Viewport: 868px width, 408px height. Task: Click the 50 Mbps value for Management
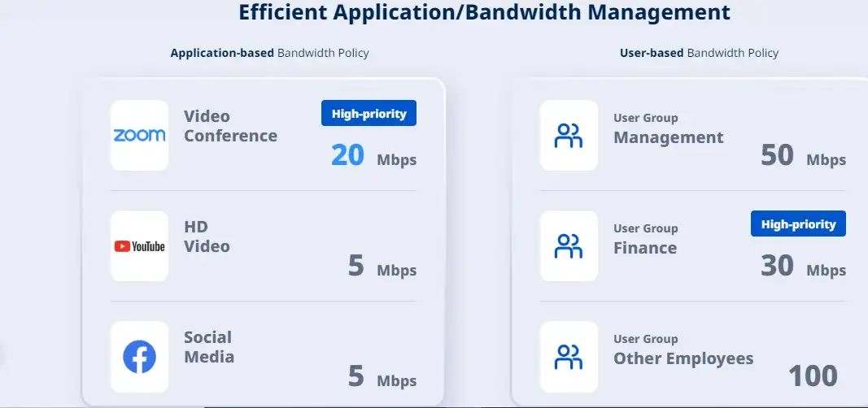(803, 155)
